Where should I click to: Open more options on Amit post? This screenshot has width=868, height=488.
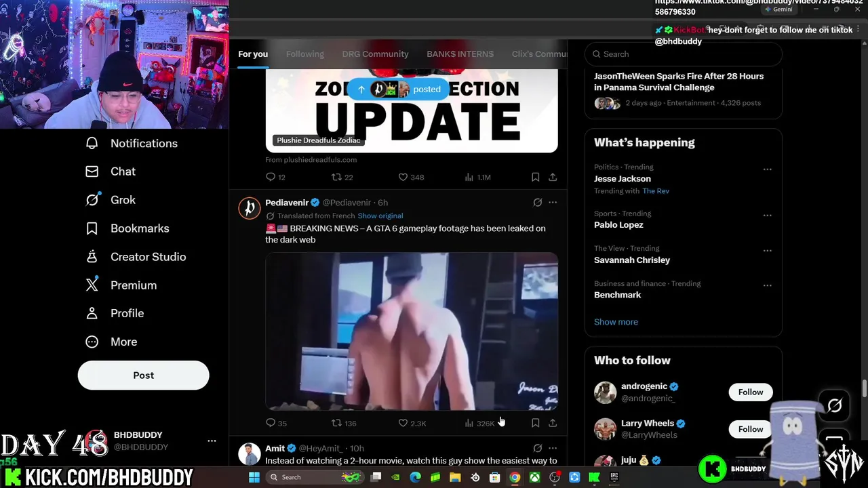(553, 448)
